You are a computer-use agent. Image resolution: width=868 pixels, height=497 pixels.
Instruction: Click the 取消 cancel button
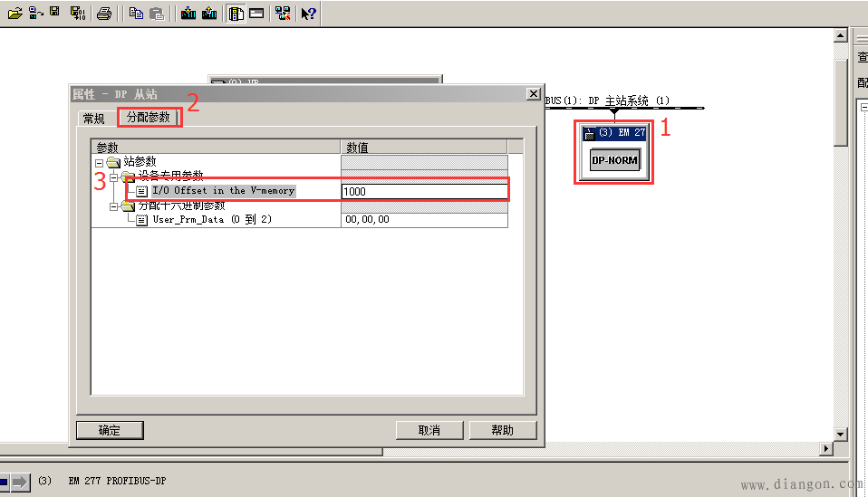[x=429, y=430]
